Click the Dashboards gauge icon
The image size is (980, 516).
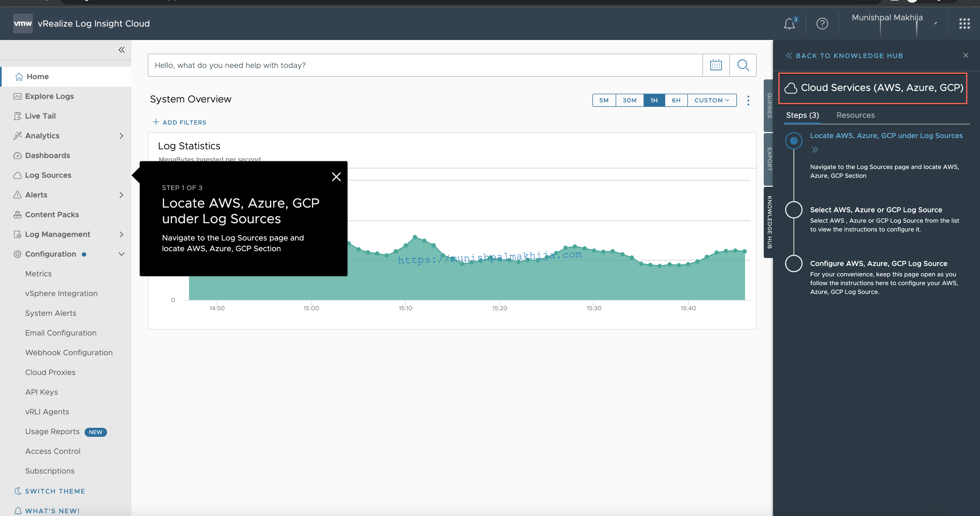pos(18,156)
